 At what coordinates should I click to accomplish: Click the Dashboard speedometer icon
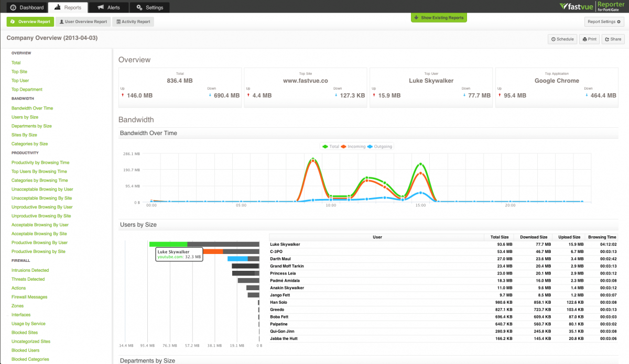(13, 7)
